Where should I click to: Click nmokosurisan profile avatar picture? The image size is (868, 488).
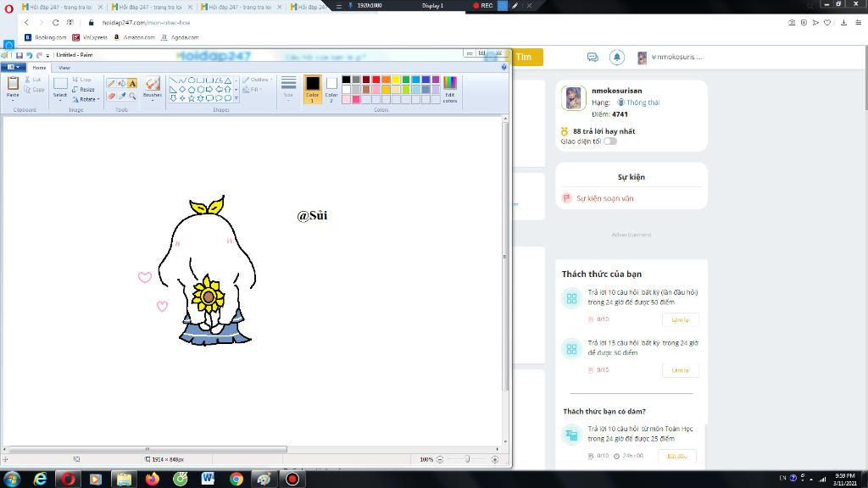pyautogui.click(x=574, y=98)
